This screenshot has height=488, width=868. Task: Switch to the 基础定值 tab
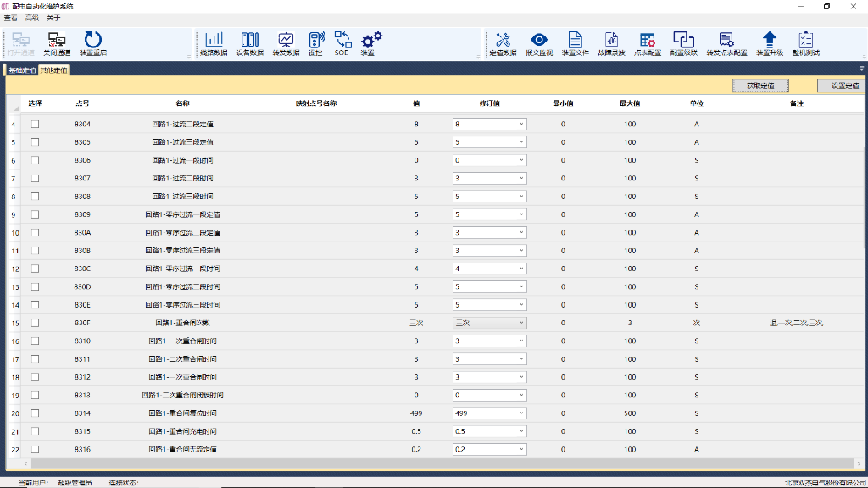pyautogui.click(x=22, y=70)
